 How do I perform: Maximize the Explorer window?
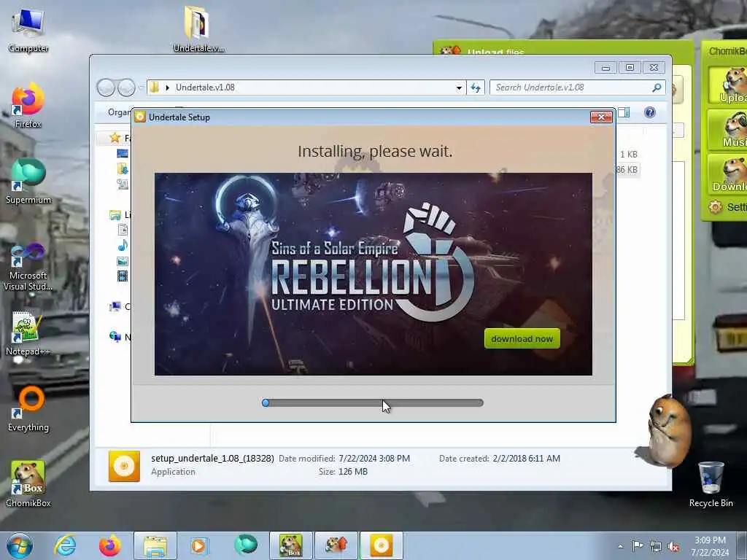pos(630,68)
